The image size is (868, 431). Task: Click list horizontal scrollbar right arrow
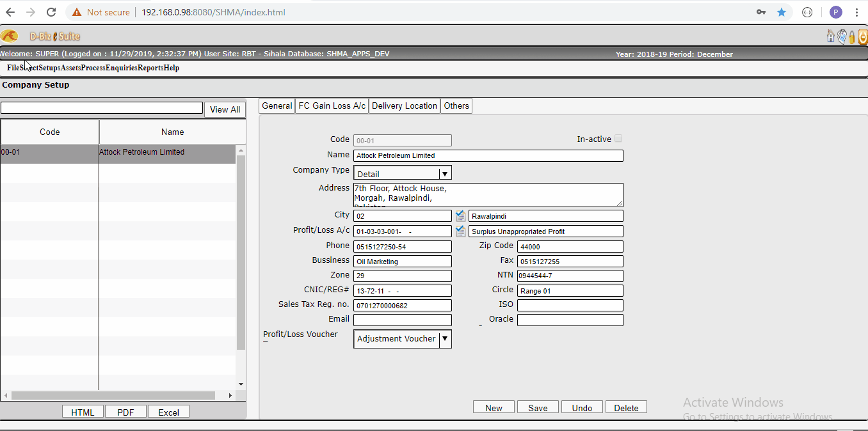[x=231, y=396]
